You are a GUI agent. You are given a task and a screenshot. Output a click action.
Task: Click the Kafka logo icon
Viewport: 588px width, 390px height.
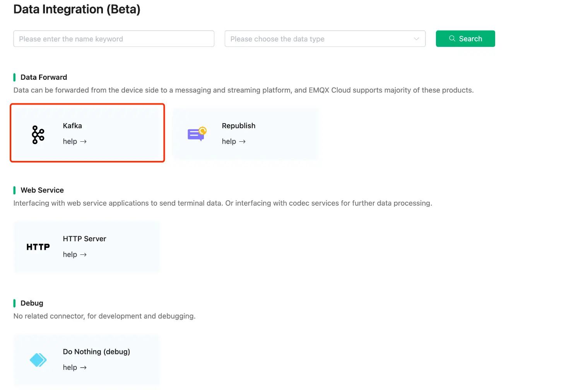38,135
